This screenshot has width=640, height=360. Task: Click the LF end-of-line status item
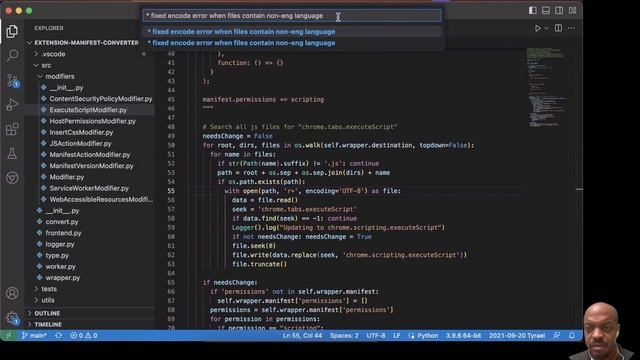tap(397, 336)
